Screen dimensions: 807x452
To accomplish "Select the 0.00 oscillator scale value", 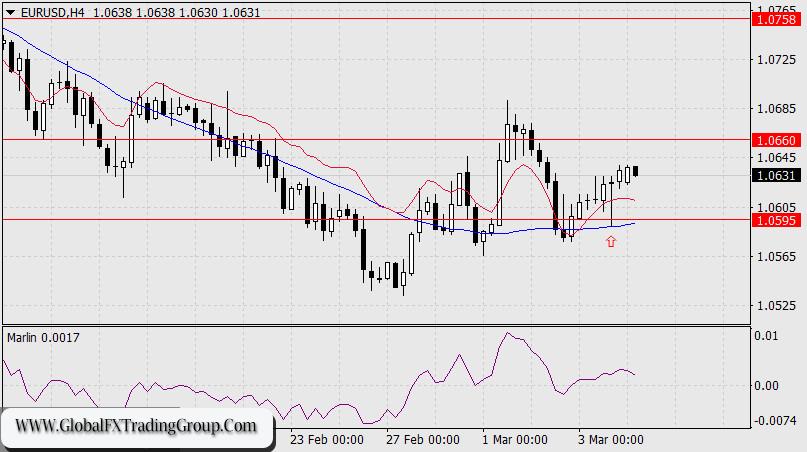I will pos(766,386).
